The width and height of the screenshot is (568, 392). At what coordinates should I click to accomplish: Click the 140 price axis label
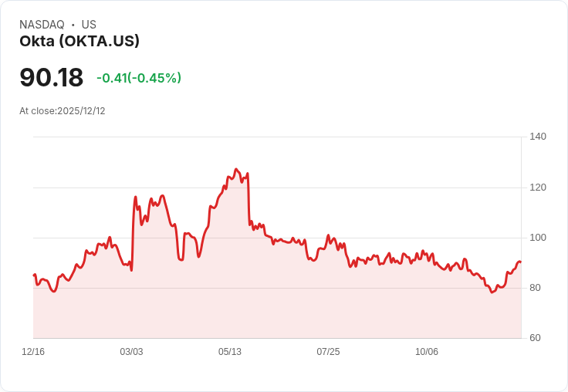538,137
